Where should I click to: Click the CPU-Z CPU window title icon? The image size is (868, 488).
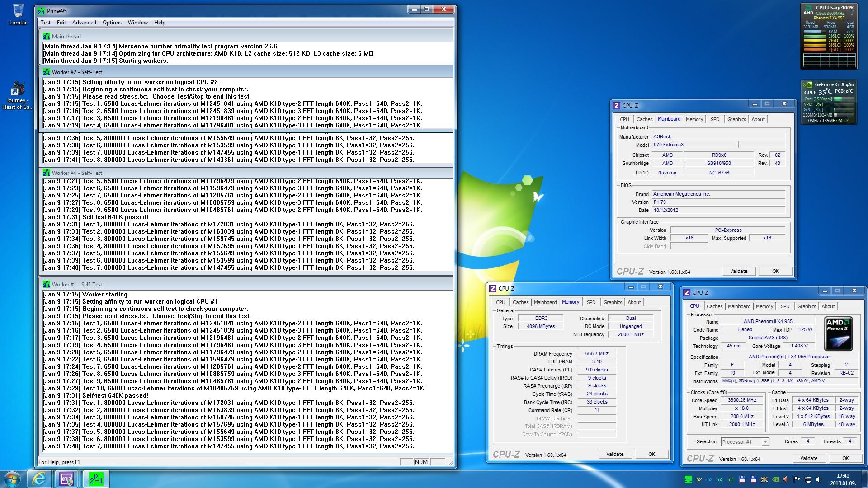pos(687,292)
